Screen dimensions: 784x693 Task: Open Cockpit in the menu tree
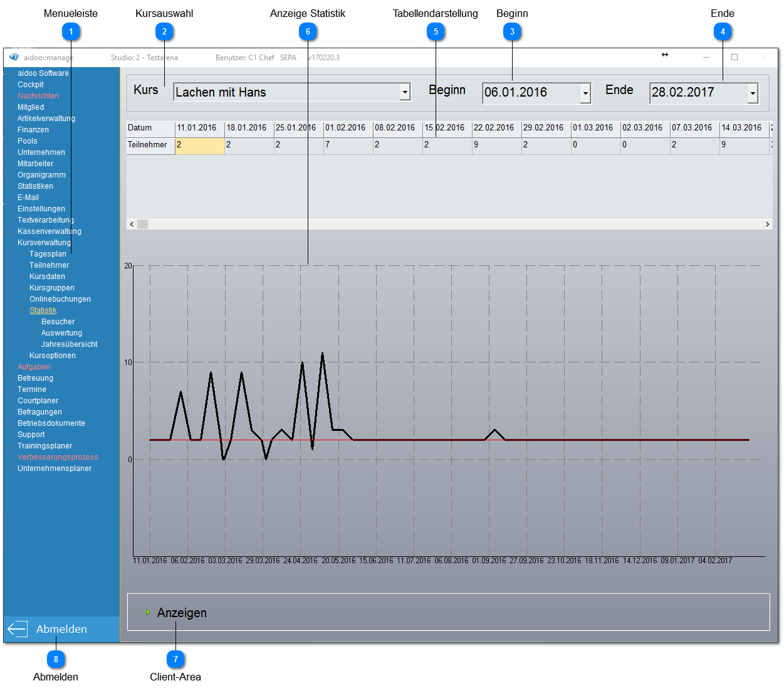pos(31,85)
